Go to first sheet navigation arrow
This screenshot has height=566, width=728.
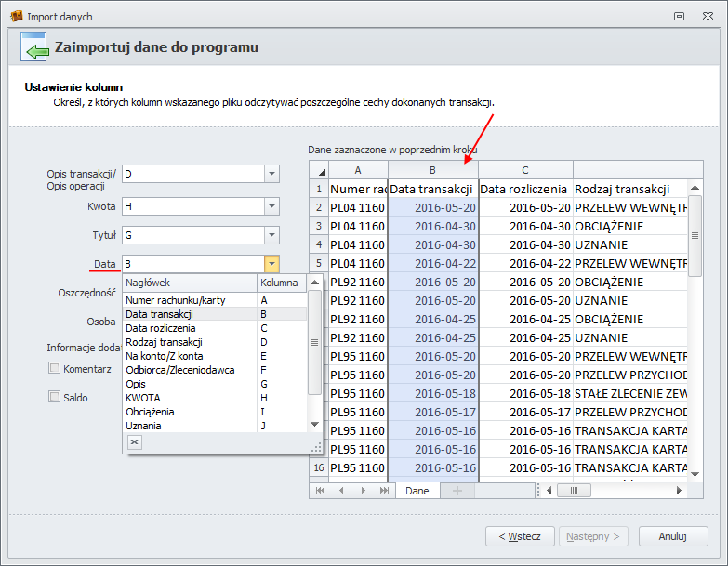coord(321,490)
